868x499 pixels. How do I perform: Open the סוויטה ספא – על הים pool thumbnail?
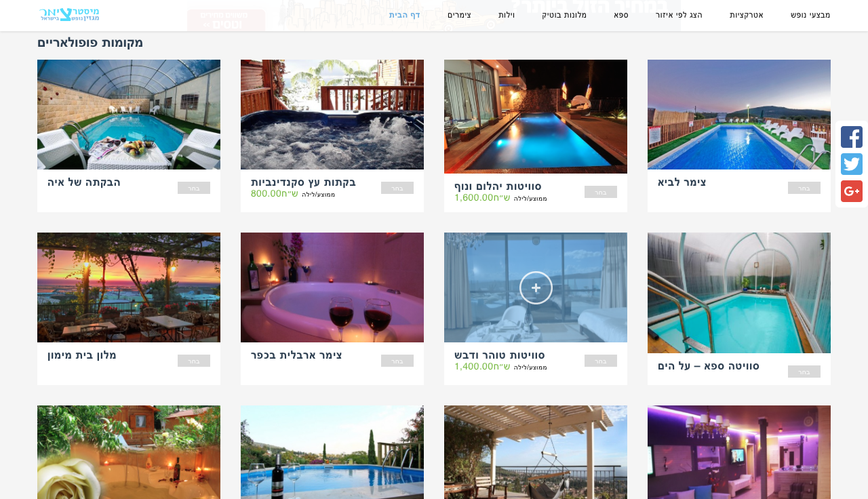(x=739, y=293)
